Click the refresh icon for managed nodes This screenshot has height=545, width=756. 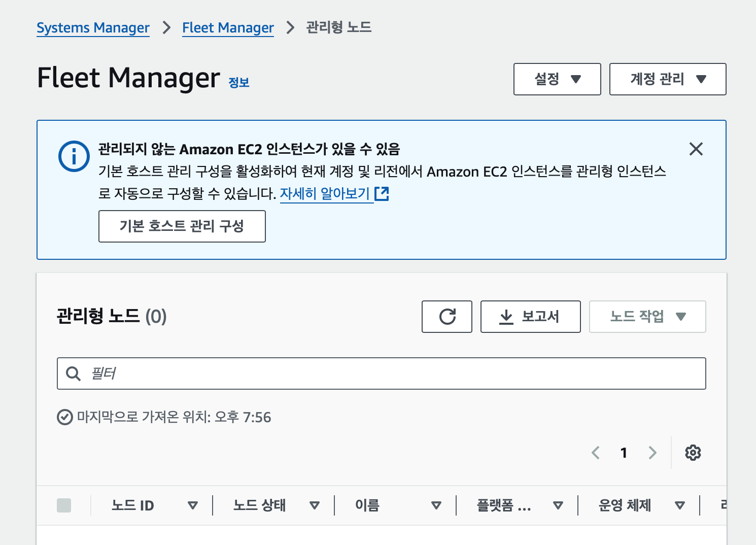click(x=447, y=317)
